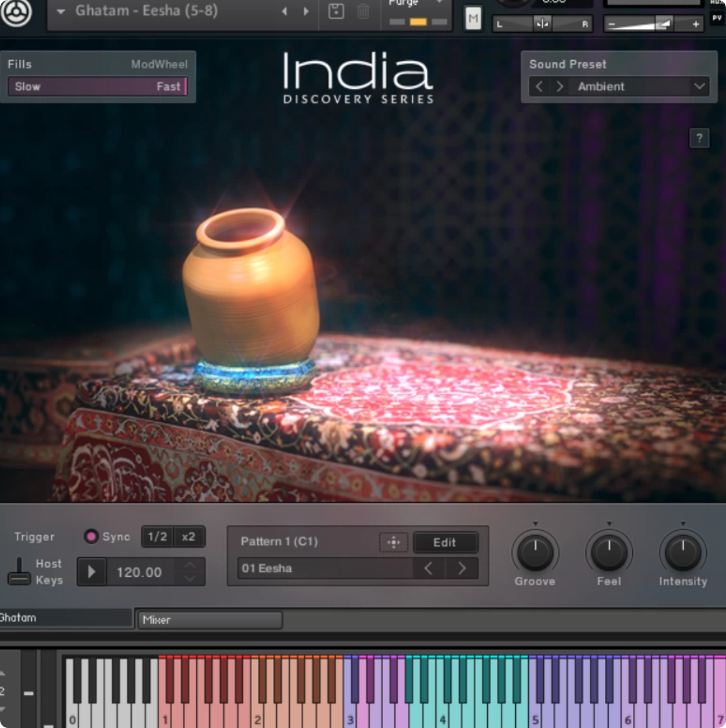726x728 pixels.
Task: Click the ModWheel label in Fills
Action: tap(159, 64)
